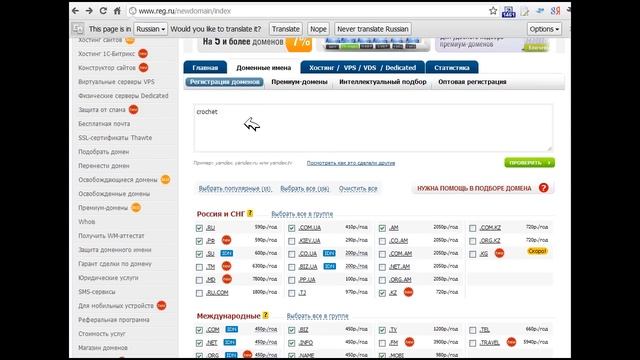
Task: Check the .TM domain checkbox
Action: click(199, 267)
